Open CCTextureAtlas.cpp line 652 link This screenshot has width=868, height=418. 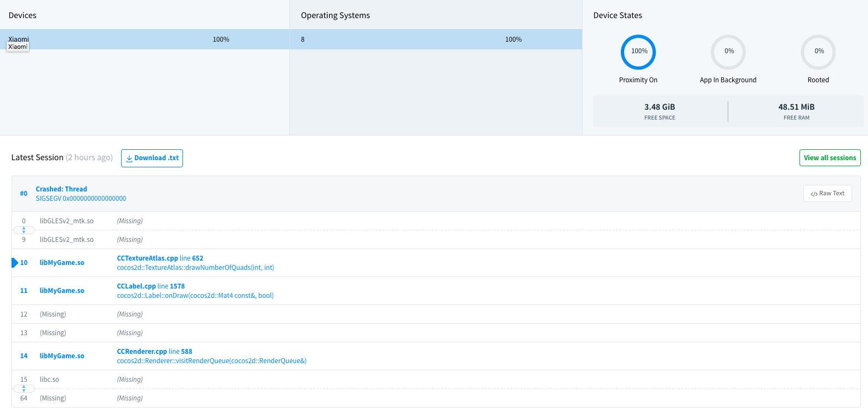click(x=160, y=258)
